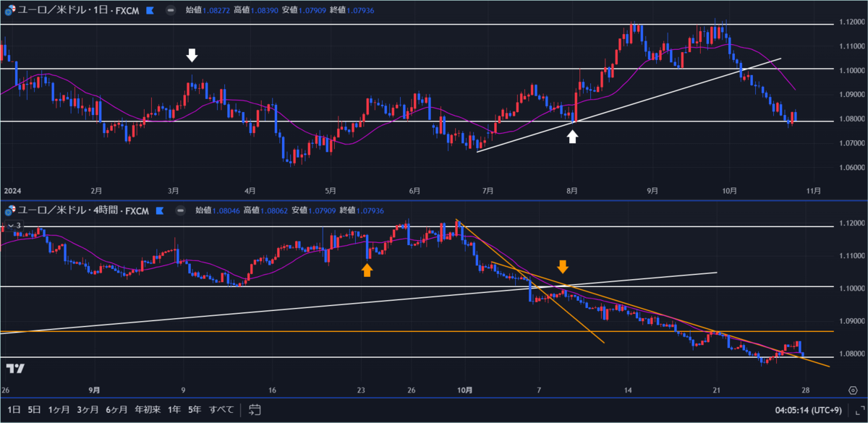Click the round minus icon in the 1日 chart legend
The image size is (868, 423).
(x=170, y=10)
